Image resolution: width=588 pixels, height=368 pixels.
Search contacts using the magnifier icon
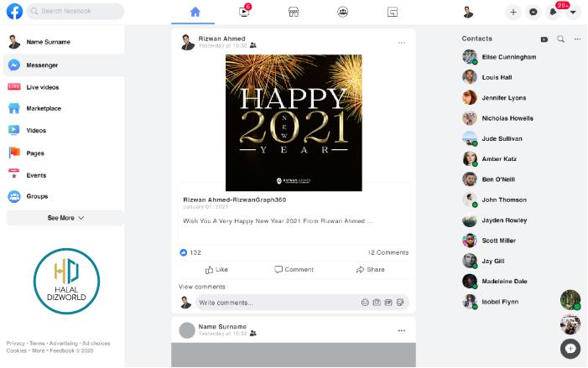pyautogui.click(x=561, y=39)
